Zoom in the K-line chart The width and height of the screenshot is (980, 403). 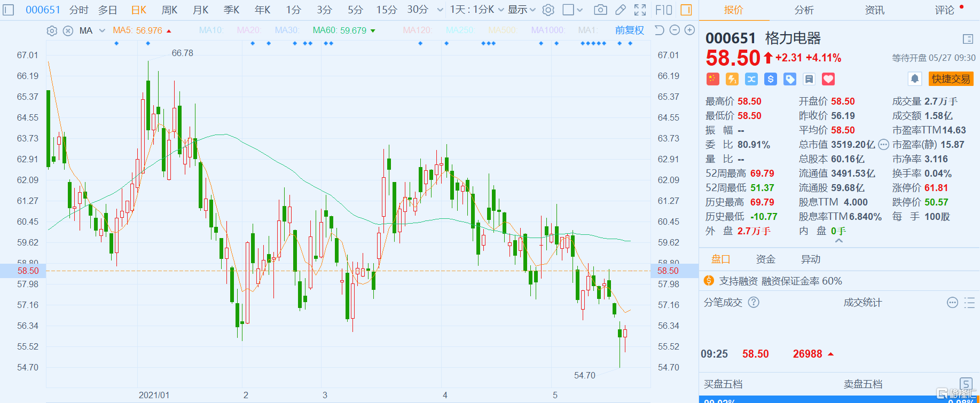pyautogui.click(x=689, y=30)
